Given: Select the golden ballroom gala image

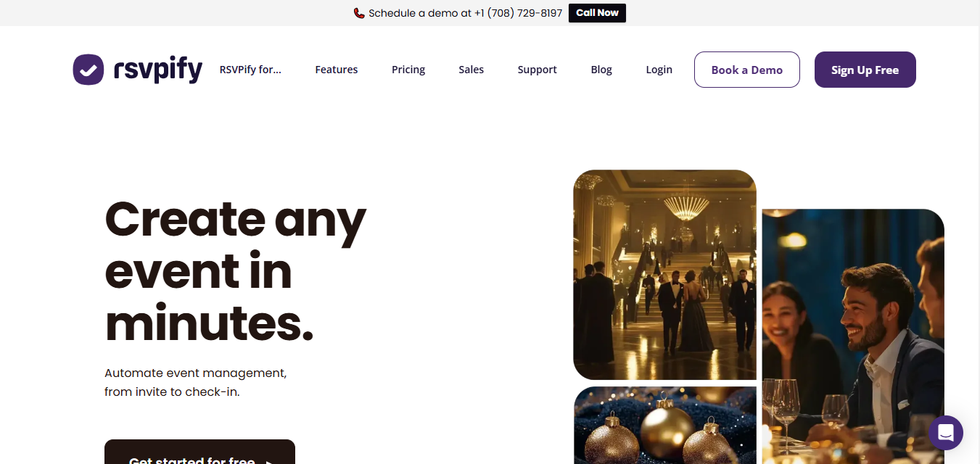Looking at the screenshot, I should click(x=664, y=274).
